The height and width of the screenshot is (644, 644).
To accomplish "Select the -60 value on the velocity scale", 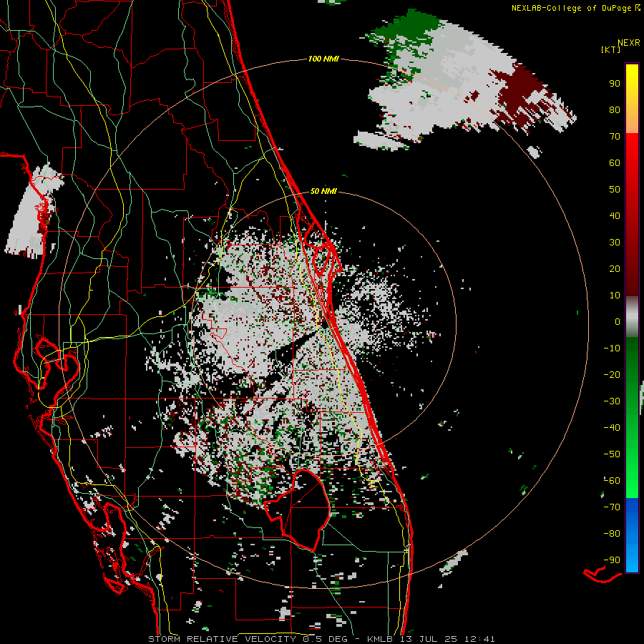I will point(612,481).
